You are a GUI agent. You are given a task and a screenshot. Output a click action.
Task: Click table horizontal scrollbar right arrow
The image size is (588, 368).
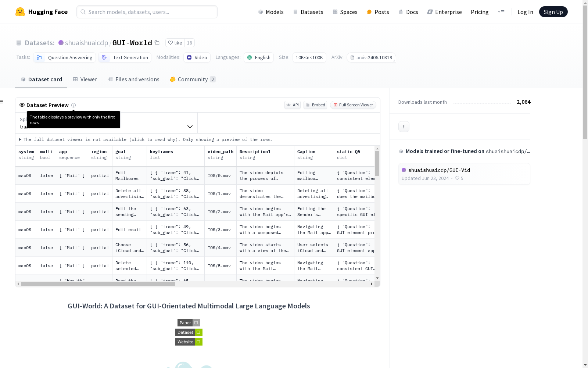pyautogui.click(x=372, y=284)
